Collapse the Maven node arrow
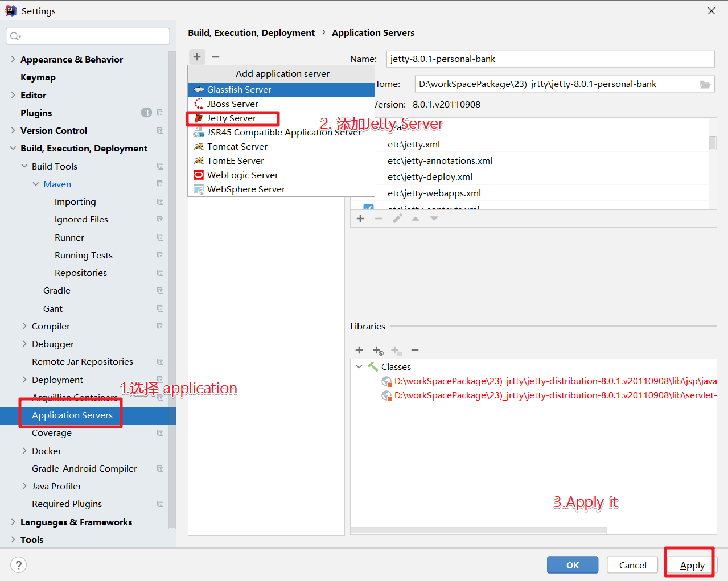Viewport: 728px width, 581px height. pyautogui.click(x=36, y=184)
